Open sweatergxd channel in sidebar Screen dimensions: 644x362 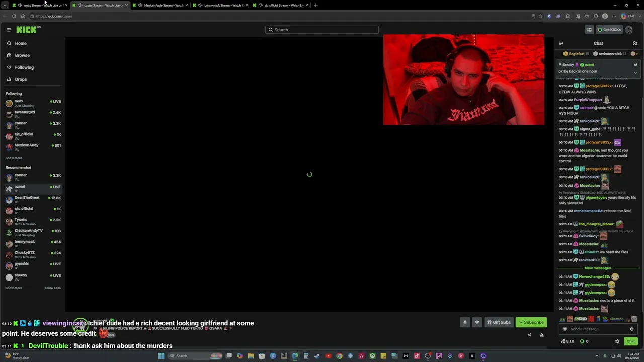33,114
